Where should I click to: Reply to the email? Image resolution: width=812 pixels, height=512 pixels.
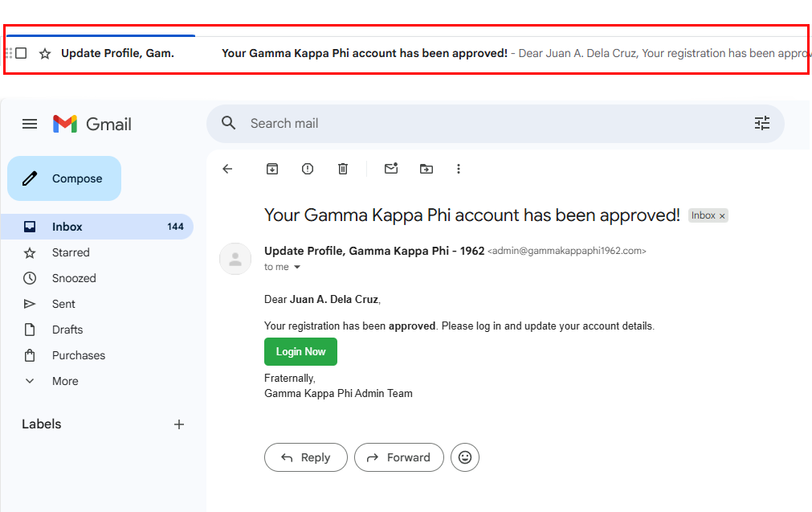click(x=305, y=457)
